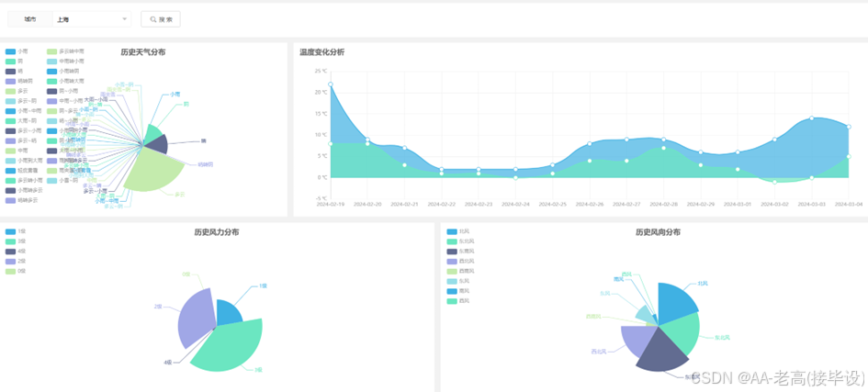Toggle the 东南风 wind direction legend item
This screenshot has width=868, height=392.
[460, 251]
